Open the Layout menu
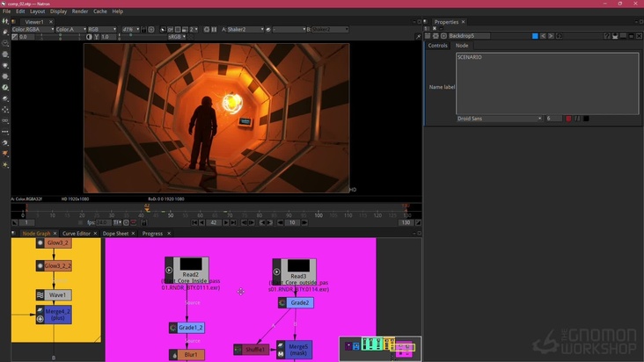Image resolution: width=644 pixels, height=362 pixels. coord(37,11)
